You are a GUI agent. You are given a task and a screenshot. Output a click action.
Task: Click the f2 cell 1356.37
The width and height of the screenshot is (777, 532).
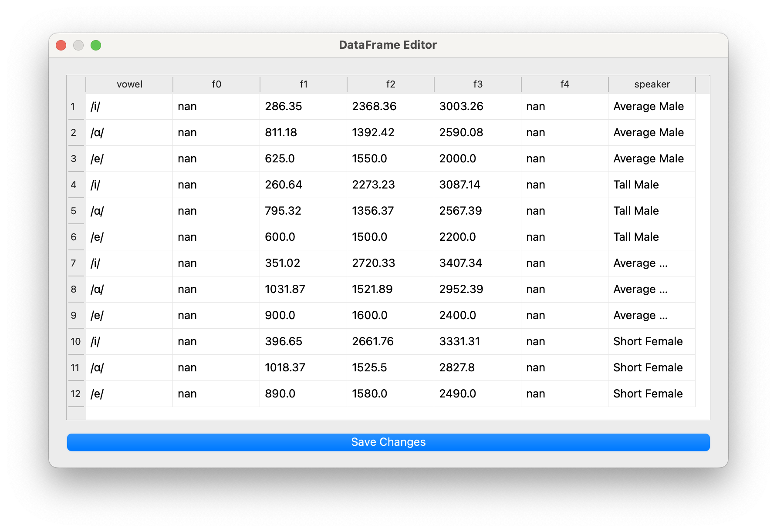391,211
